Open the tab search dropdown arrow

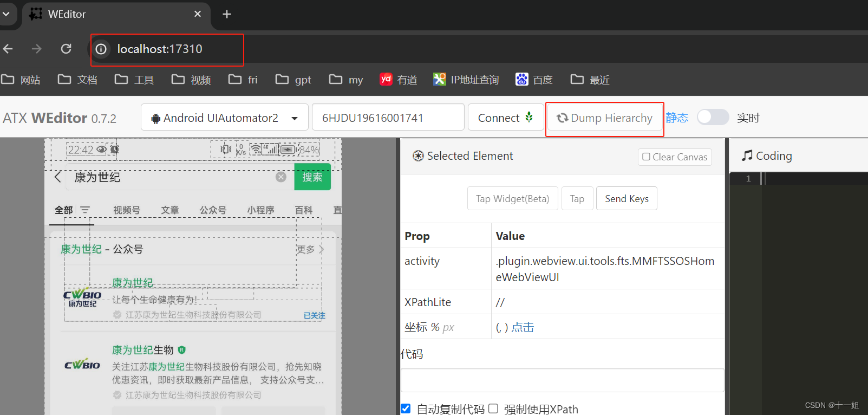(x=6, y=14)
